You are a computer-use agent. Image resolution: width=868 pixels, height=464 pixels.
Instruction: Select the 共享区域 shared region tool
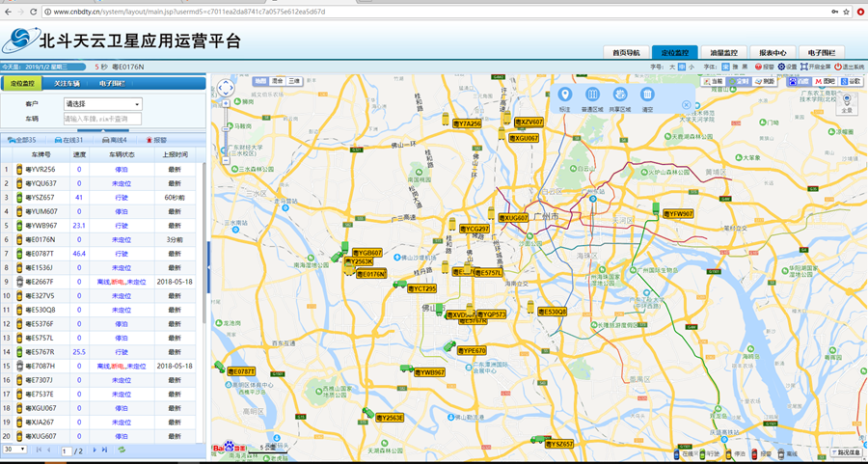coord(620,95)
